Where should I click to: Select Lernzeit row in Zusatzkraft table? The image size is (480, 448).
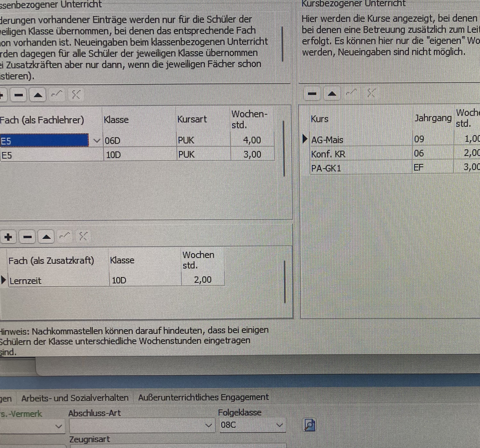point(58,281)
